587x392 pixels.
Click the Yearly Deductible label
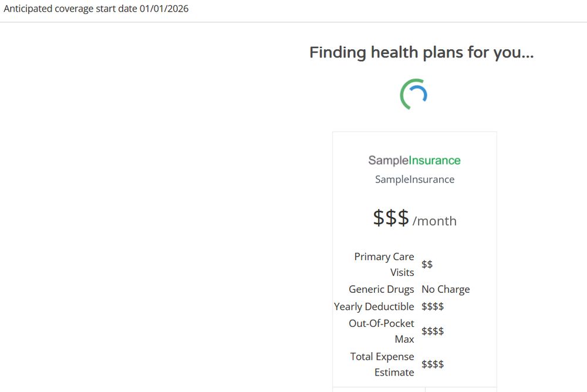click(x=374, y=306)
